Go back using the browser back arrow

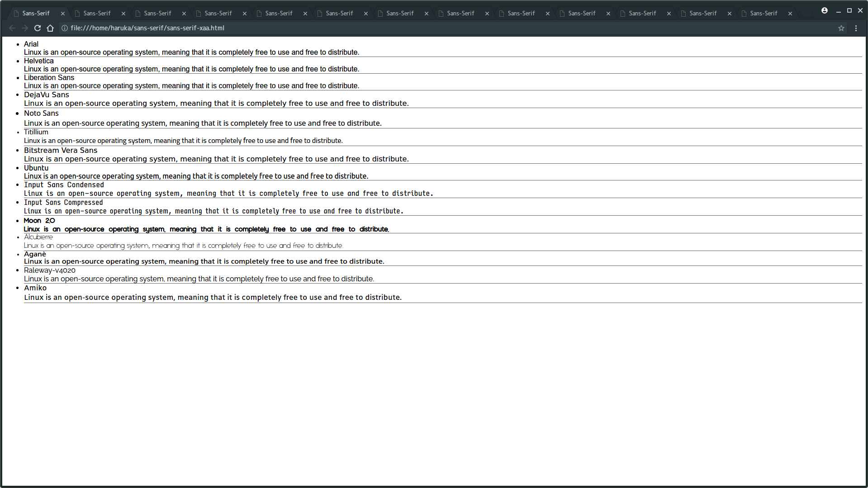12,28
